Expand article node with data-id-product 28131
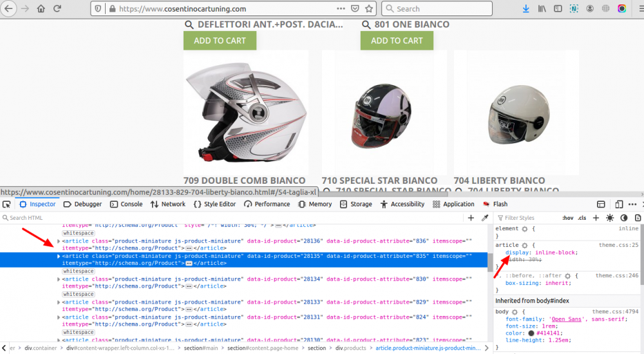The height and width of the screenshot is (354, 644). [59, 317]
